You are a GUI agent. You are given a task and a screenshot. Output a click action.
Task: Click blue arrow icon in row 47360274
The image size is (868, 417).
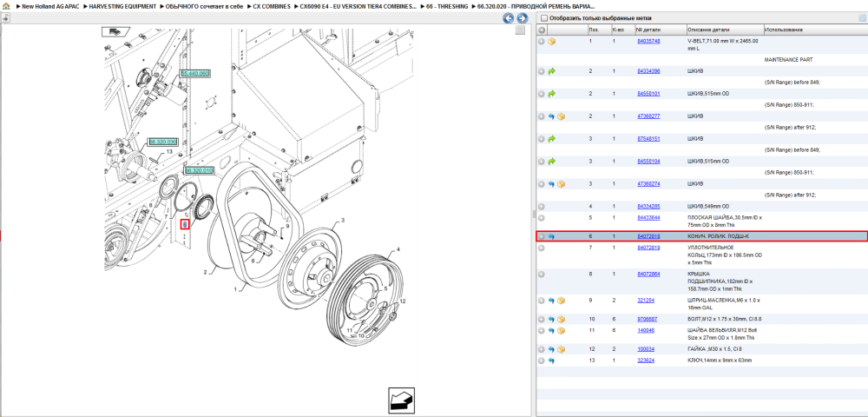pyautogui.click(x=551, y=184)
